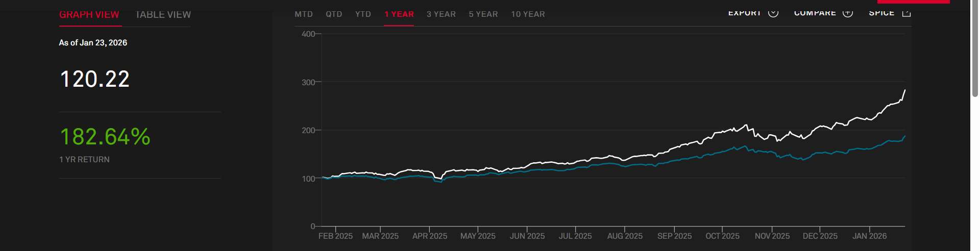The image size is (980, 251).
Task: Choose the 10 Year range
Action: [528, 14]
